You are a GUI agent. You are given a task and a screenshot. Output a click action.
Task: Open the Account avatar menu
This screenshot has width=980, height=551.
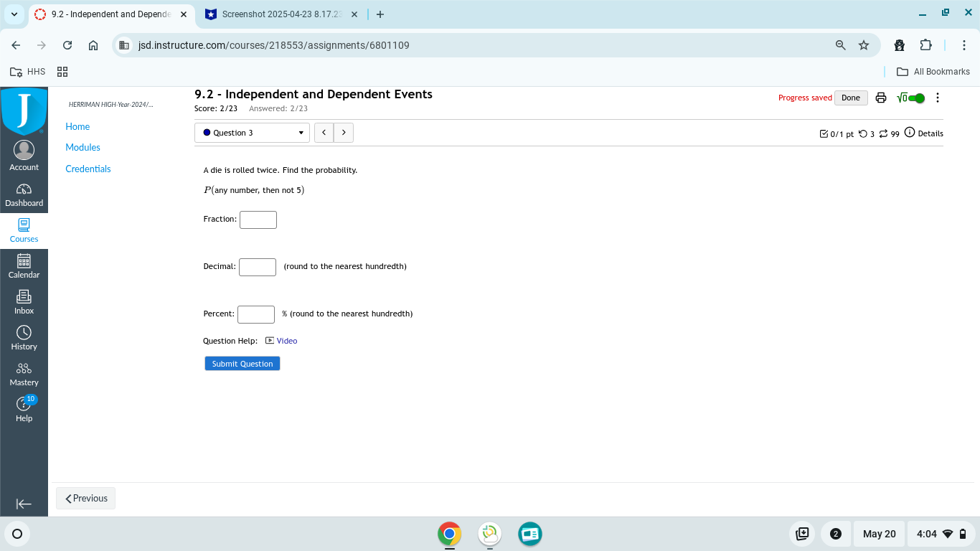[24, 156]
